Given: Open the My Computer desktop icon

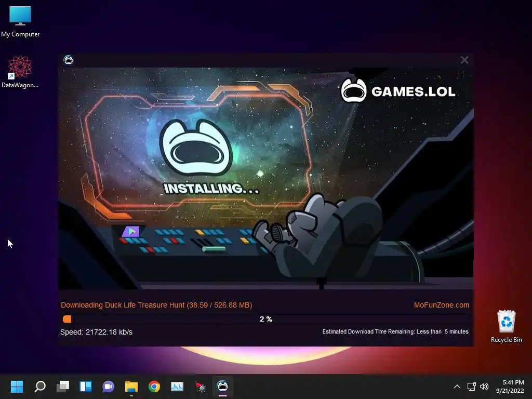Looking at the screenshot, I should 20,21.
